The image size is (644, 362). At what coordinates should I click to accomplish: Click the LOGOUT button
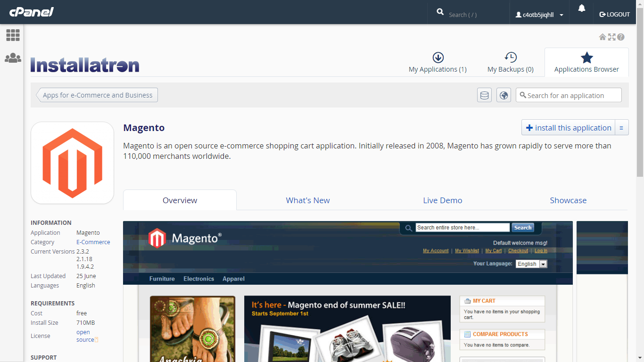pos(614,15)
